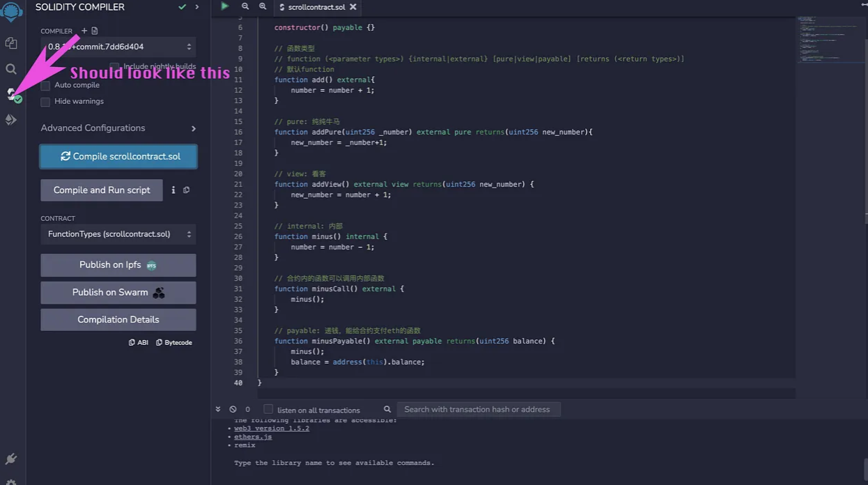This screenshot has width=868, height=485.
Task: Focus the transaction hash search field
Action: click(479, 409)
